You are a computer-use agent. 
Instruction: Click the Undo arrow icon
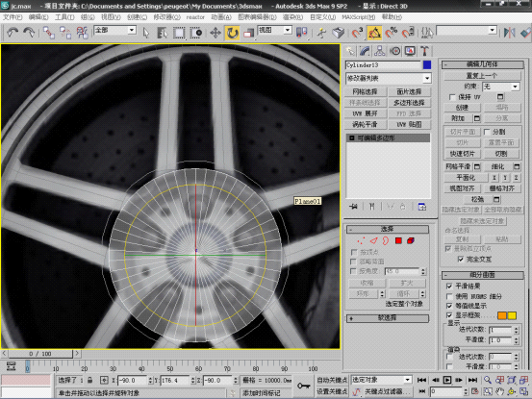[13, 33]
